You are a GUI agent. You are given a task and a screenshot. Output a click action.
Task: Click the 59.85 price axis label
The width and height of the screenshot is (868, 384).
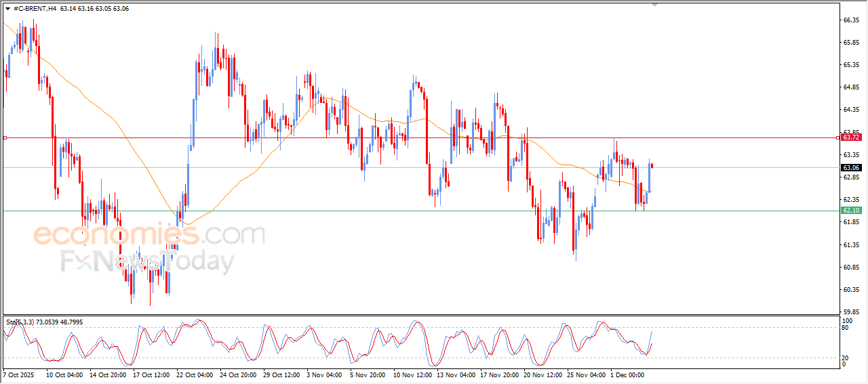[x=850, y=312]
